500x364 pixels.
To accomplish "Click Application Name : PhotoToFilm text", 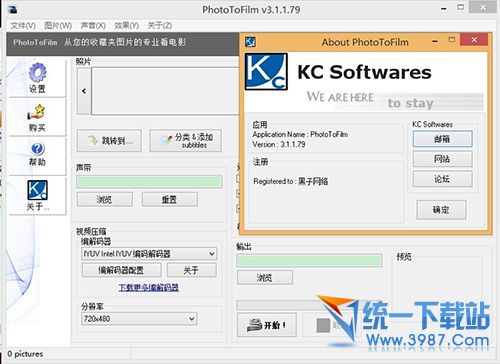I will (x=300, y=134).
